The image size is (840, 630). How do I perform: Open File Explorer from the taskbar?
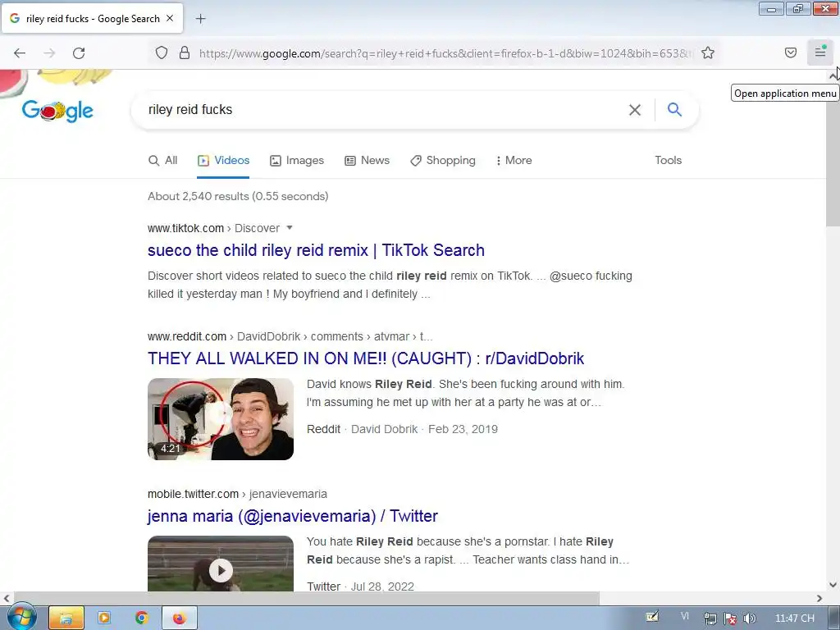click(66, 619)
